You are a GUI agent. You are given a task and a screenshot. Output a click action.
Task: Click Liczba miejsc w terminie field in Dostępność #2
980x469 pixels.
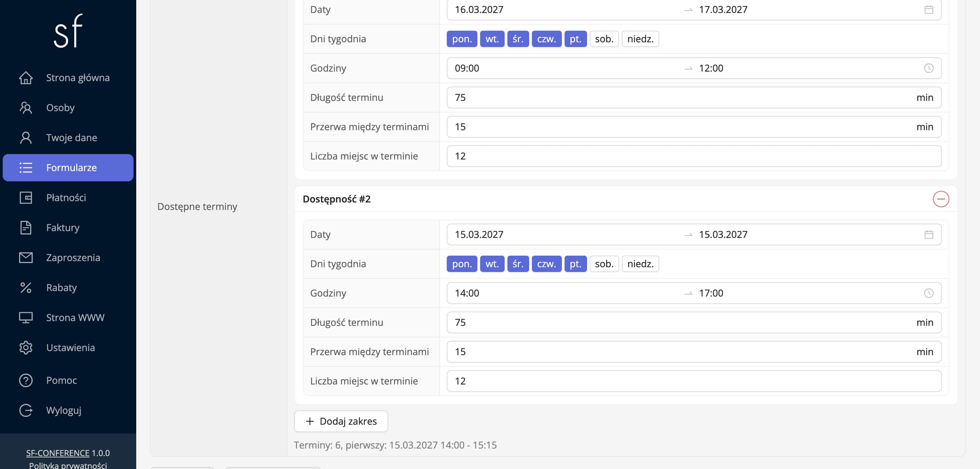[x=694, y=381]
